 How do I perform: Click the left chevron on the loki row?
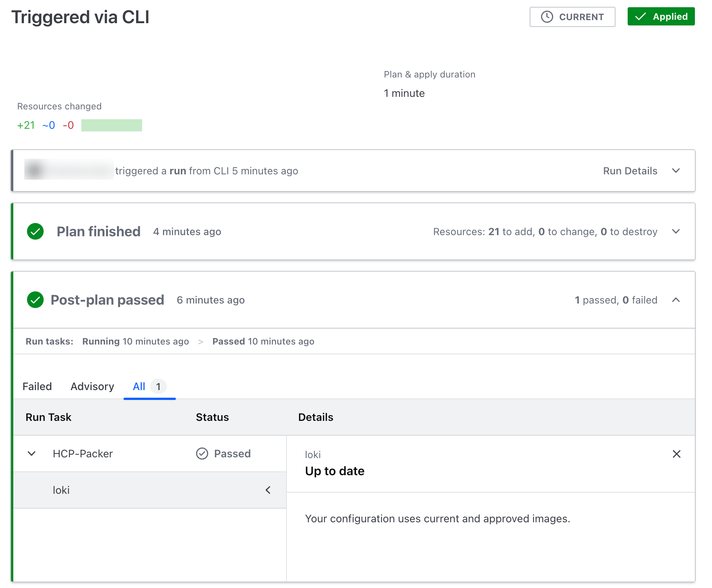coord(268,490)
